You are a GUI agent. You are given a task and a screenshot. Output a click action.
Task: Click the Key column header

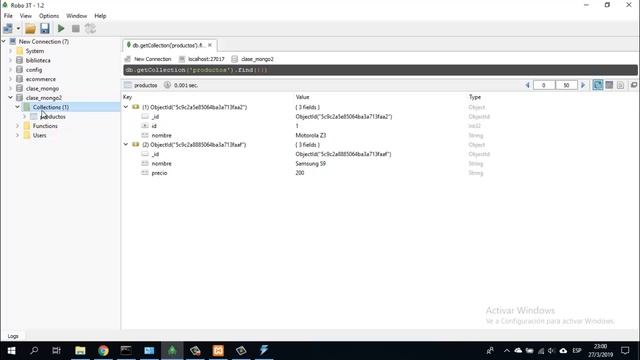127,97
